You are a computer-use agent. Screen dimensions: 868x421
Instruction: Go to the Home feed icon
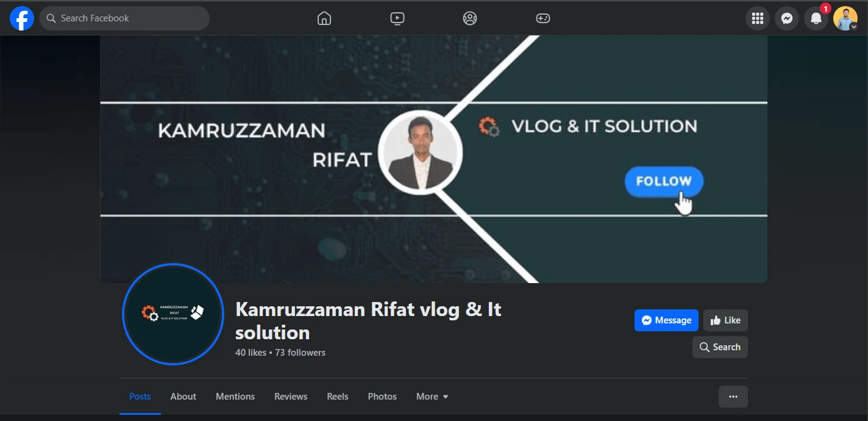point(324,18)
